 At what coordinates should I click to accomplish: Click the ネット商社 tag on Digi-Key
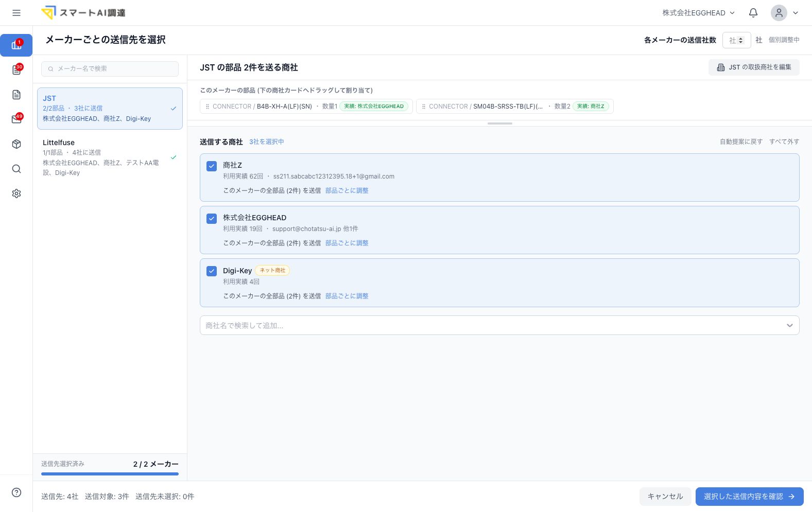pyautogui.click(x=272, y=271)
